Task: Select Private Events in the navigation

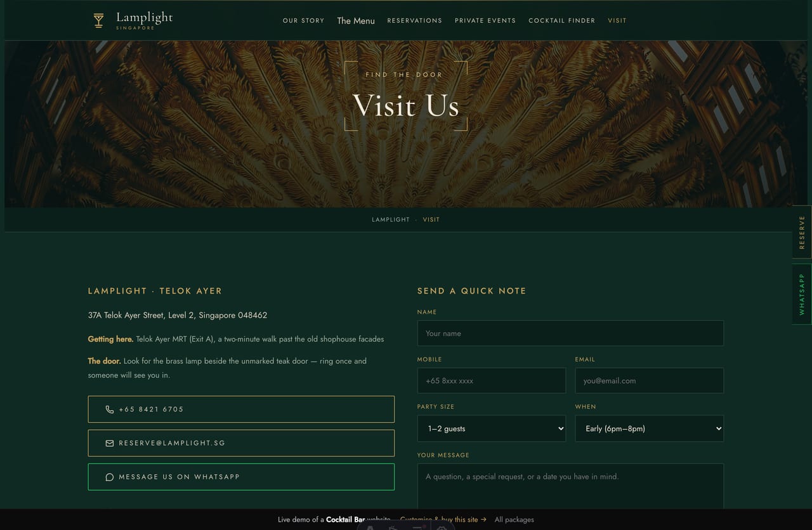Action: 485,21
